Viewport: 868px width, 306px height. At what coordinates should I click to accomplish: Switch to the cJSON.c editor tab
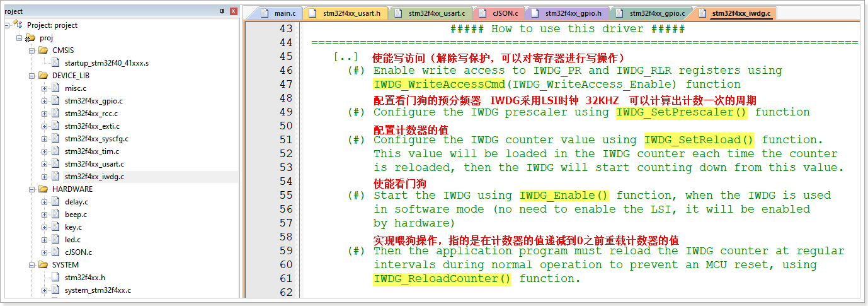point(500,13)
